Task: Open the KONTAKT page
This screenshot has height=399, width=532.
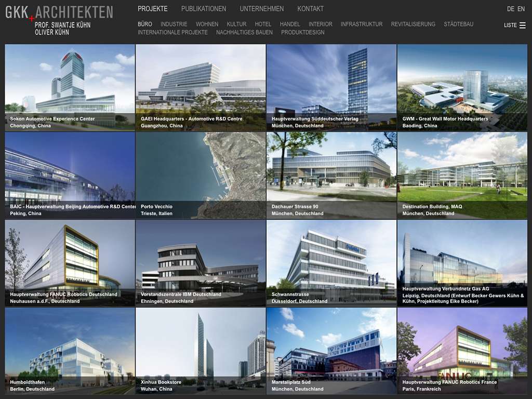Action: tap(311, 9)
